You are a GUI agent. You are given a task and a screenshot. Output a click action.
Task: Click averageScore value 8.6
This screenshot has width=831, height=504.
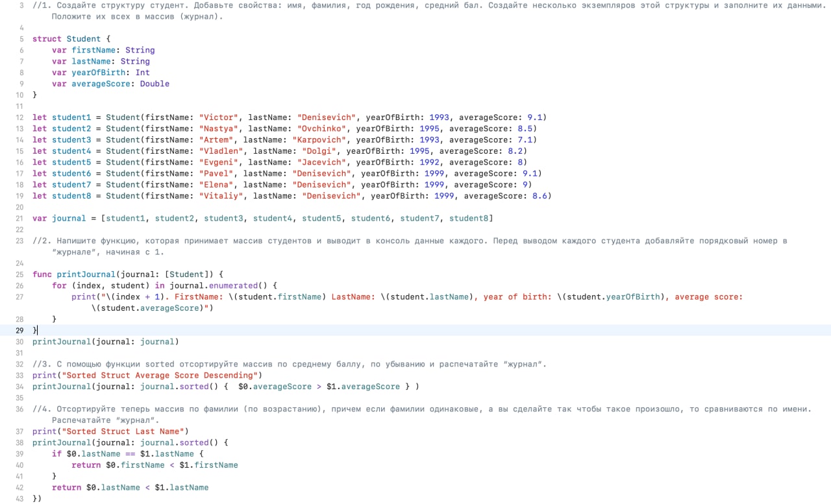pyautogui.click(x=540, y=196)
